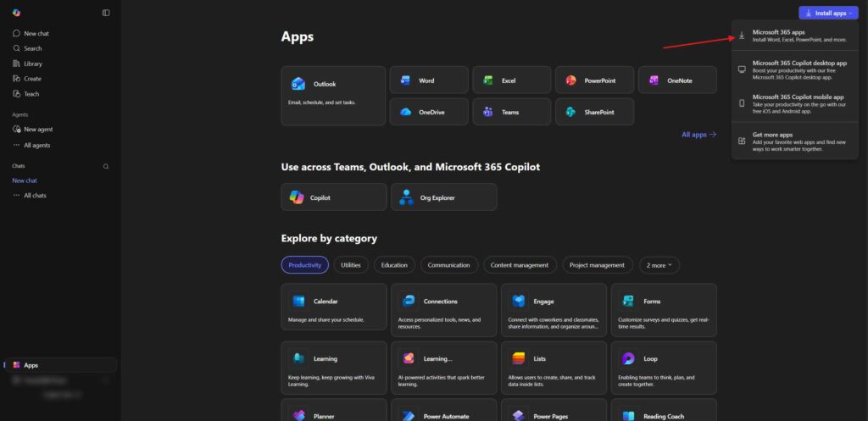This screenshot has height=421, width=868.
Task: Open the Teams app tile
Action: pyautogui.click(x=510, y=112)
